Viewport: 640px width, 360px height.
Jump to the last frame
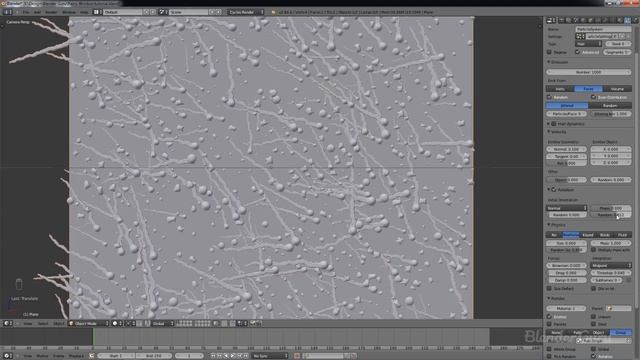(246, 356)
